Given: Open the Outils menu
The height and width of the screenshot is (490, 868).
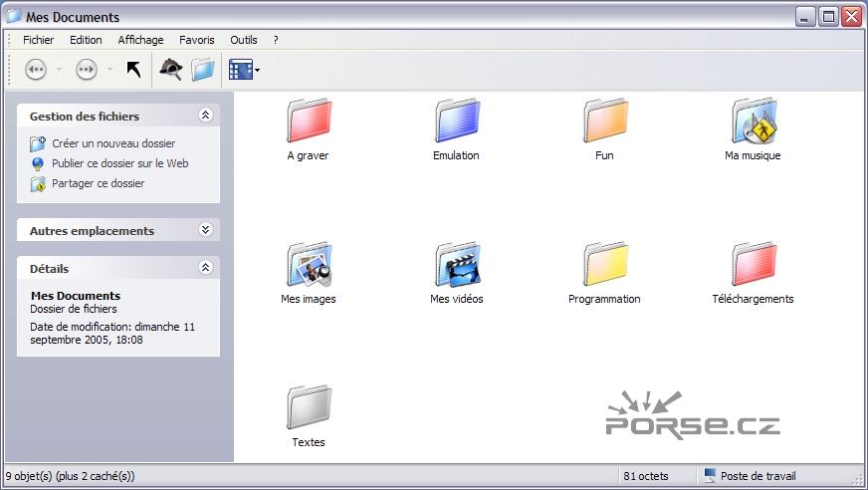Looking at the screenshot, I should tap(244, 40).
